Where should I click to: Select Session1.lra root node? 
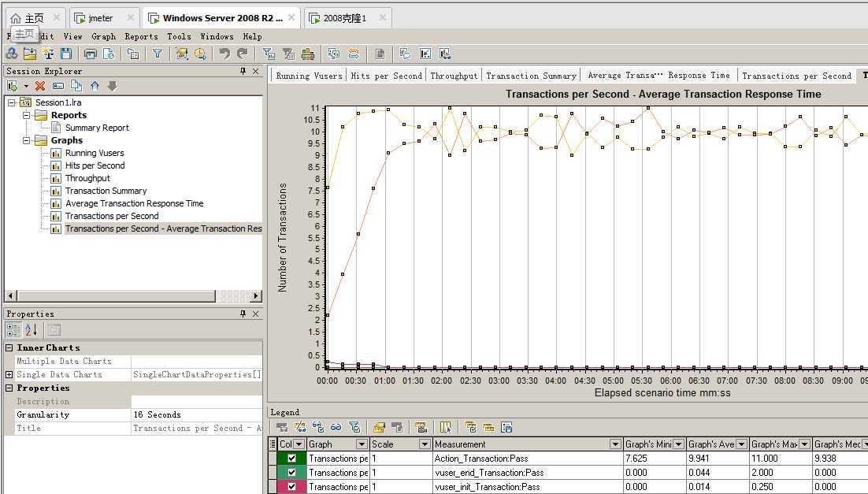[58, 102]
